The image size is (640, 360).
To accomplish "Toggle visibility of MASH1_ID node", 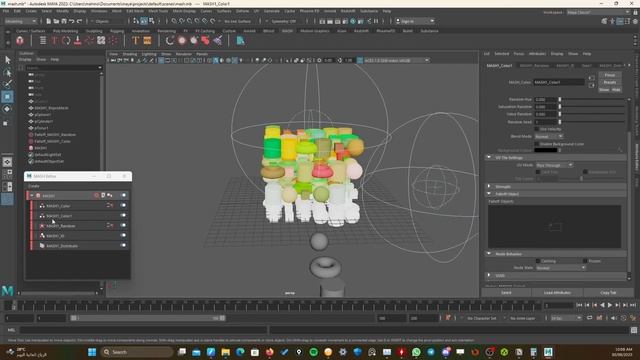I will click(x=123, y=236).
